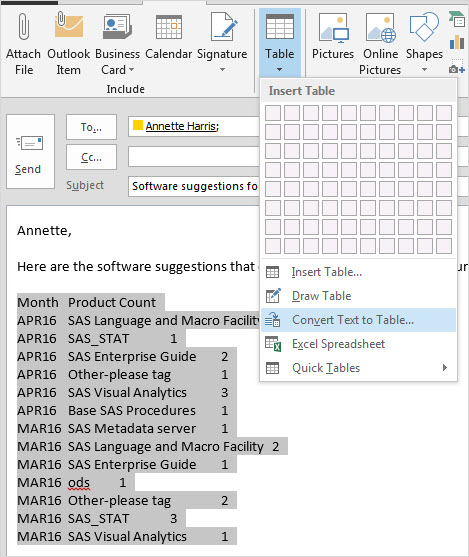Image resolution: width=469 pixels, height=557 pixels.
Task: Select top-left cell of Insert Table grid
Action: pos(273,113)
